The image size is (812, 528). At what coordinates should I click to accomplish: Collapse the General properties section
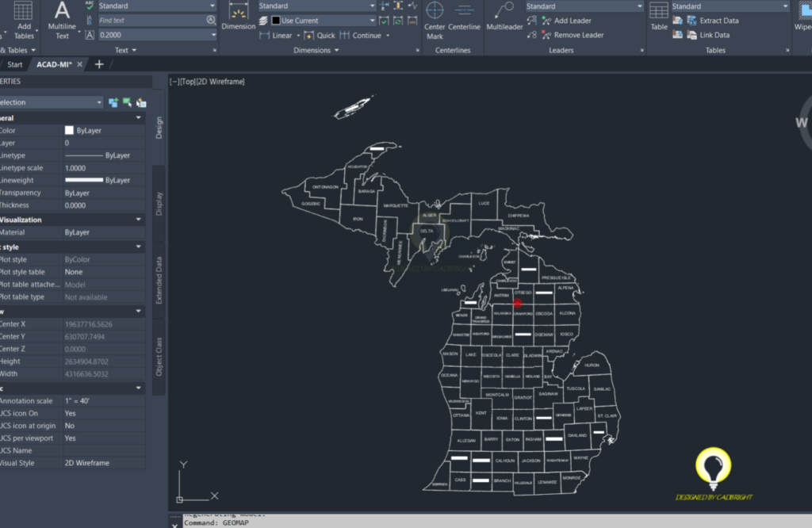click(x=138, y=118)
